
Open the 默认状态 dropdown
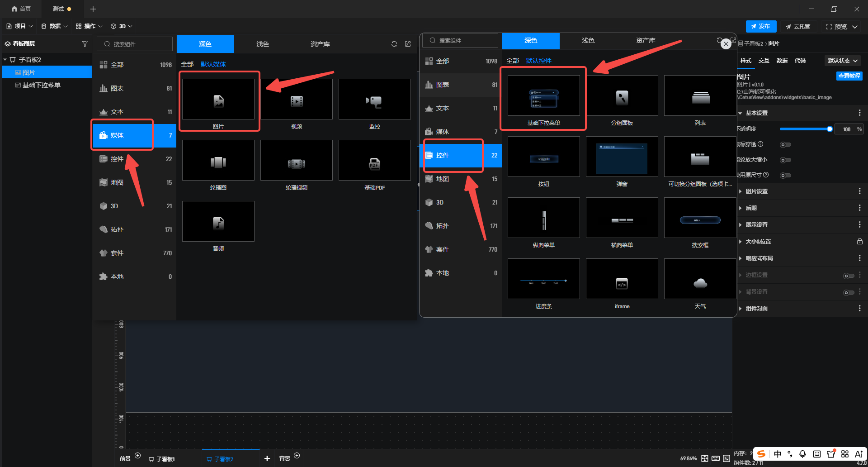click(843, 61)
